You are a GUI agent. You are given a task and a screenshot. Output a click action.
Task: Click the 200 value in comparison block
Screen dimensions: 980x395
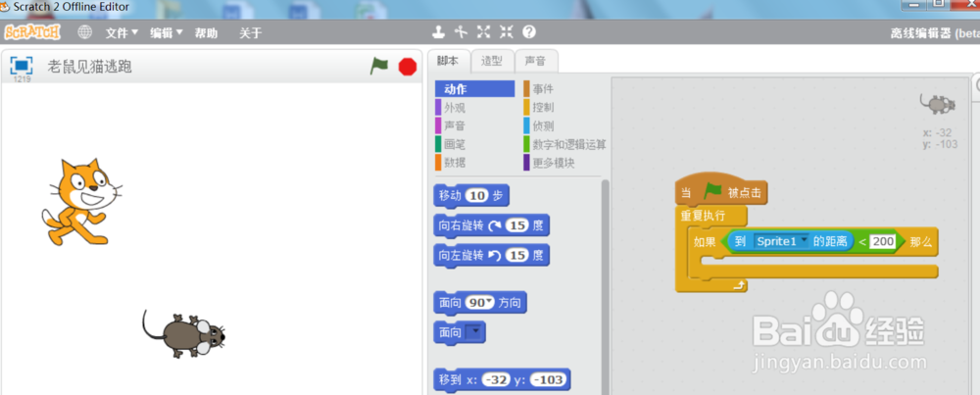coord(883,241)
